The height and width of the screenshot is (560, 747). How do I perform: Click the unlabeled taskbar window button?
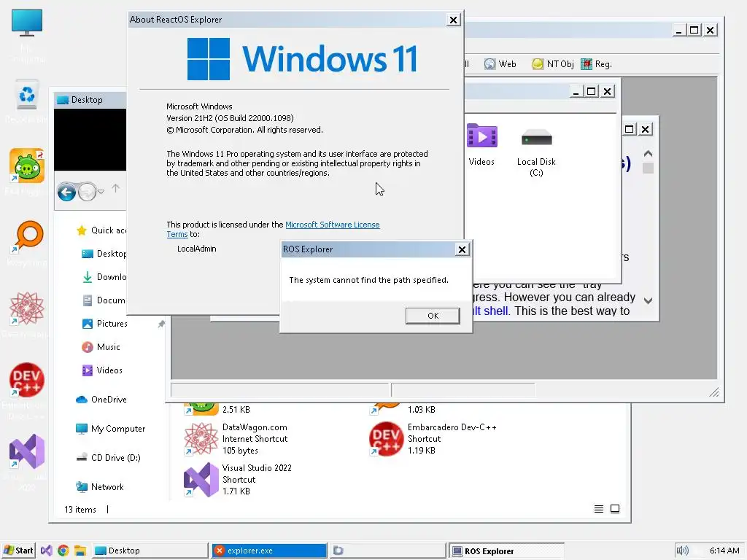(x=388, y=551)
